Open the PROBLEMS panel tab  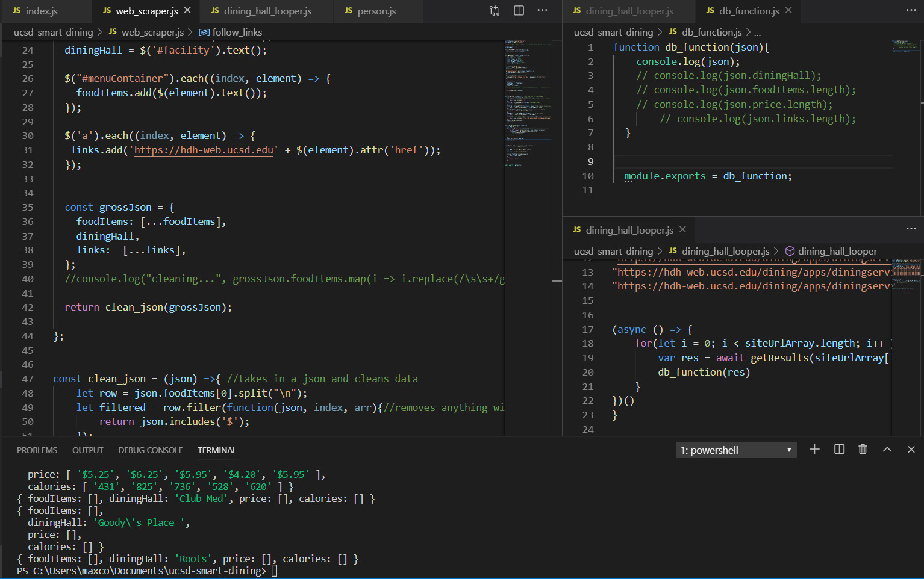[x=37, y=450]
